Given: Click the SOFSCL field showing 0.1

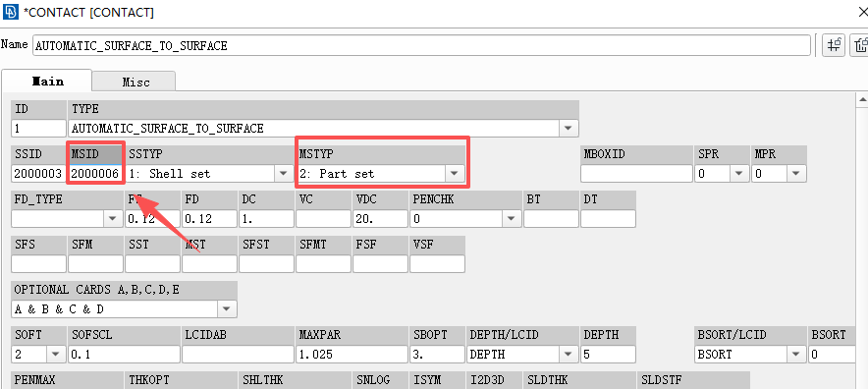Looking at the screenshot, I should (x=124, y=354).
